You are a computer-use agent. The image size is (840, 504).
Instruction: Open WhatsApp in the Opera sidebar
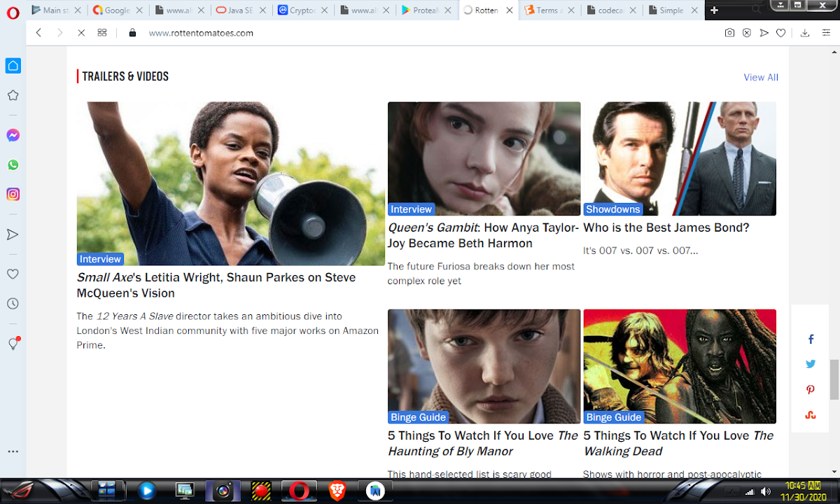pyautogui.click(x=13, y=165)
